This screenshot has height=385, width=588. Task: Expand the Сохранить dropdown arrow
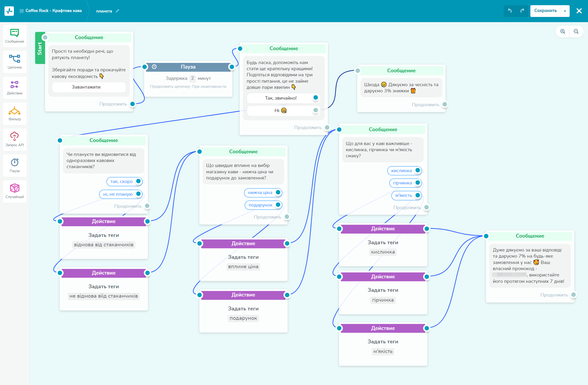(x=565, y=11)
